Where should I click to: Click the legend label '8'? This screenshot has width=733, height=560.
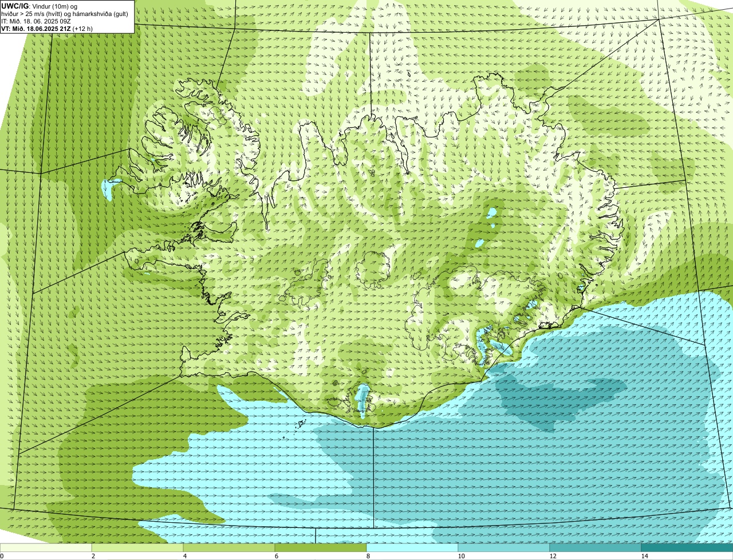[368, 556]
